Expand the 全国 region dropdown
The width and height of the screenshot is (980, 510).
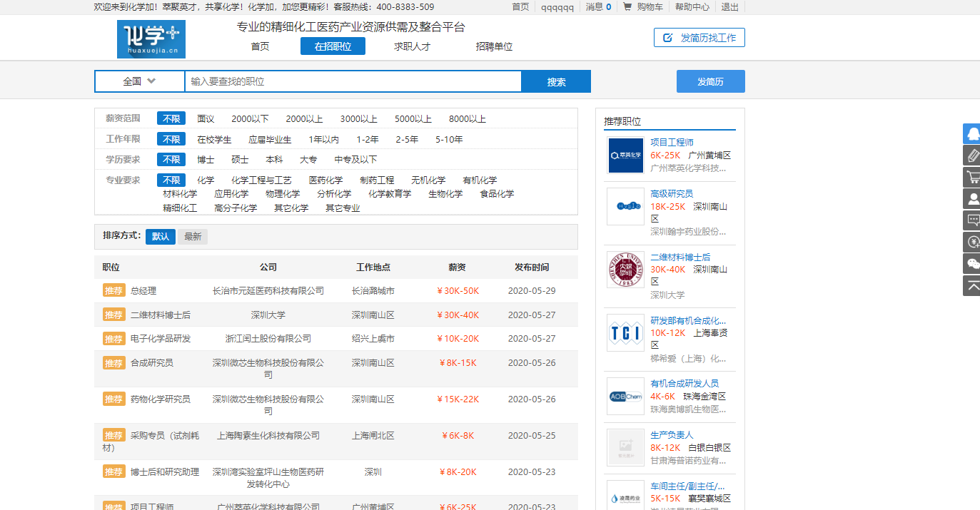coord(140,81)
